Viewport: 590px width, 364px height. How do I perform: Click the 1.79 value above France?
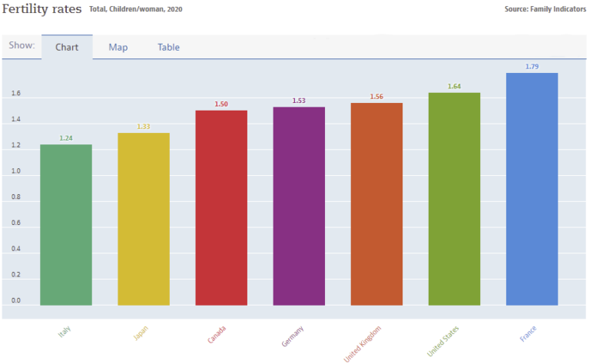(x=532, y=67)
